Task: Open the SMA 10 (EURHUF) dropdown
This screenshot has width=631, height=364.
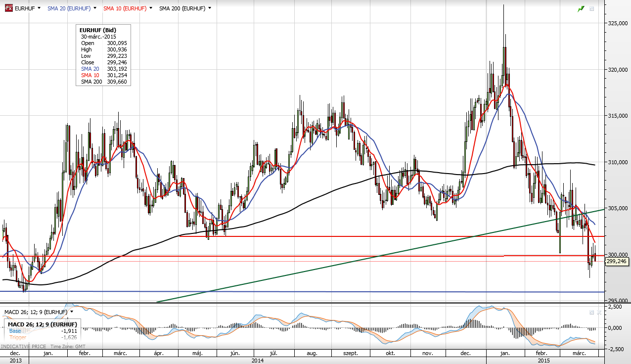Action: tap(151, 8)
